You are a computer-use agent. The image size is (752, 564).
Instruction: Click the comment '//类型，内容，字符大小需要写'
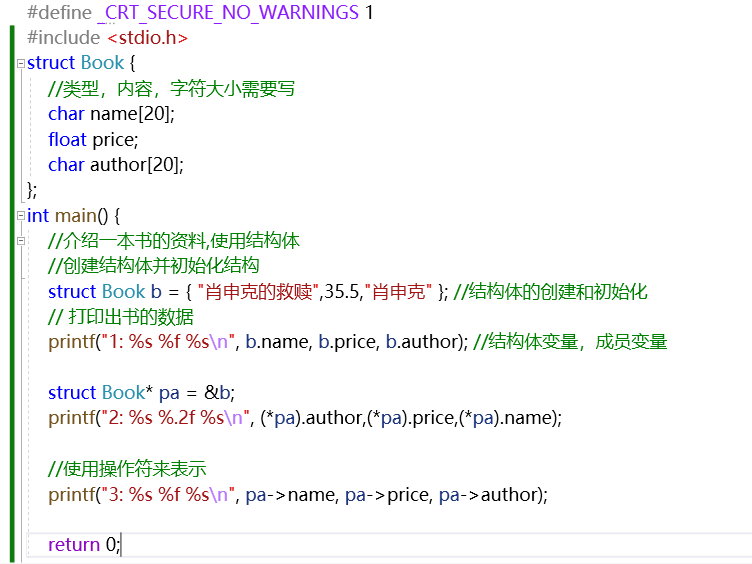(x=171, y=89)
